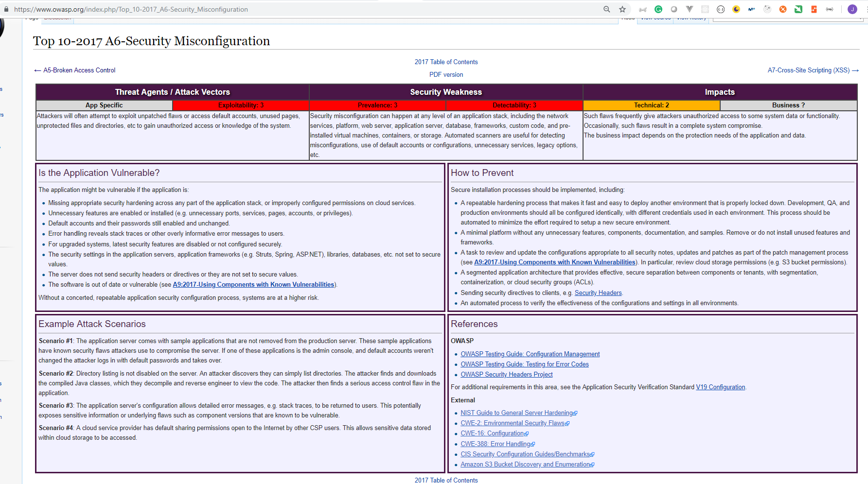The height and width of the screenshot is (484, 868).
Task: Open the bottom 2017 Table of Contents link
Action: click(x=446, y=480)
